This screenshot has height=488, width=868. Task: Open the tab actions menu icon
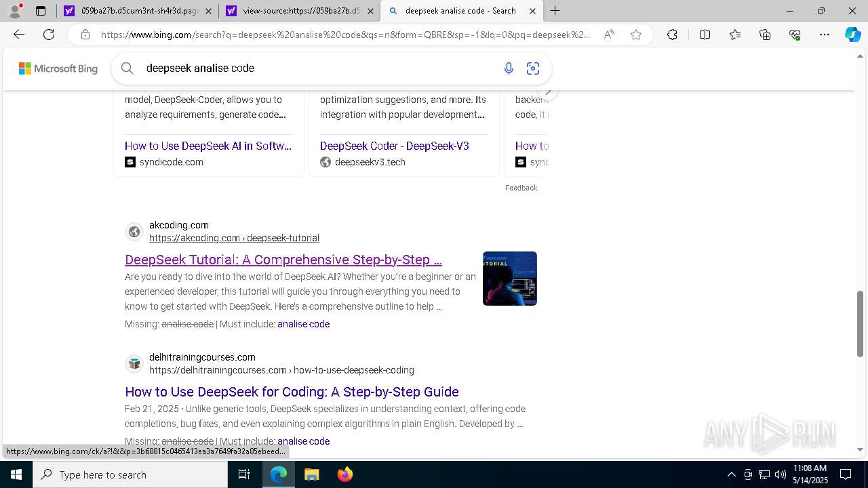click(41, 11)
